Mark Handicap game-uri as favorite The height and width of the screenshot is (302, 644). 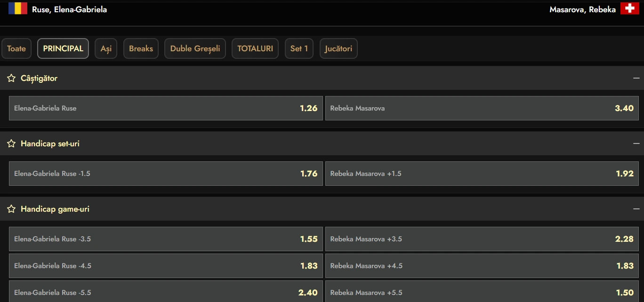[11, 209]
